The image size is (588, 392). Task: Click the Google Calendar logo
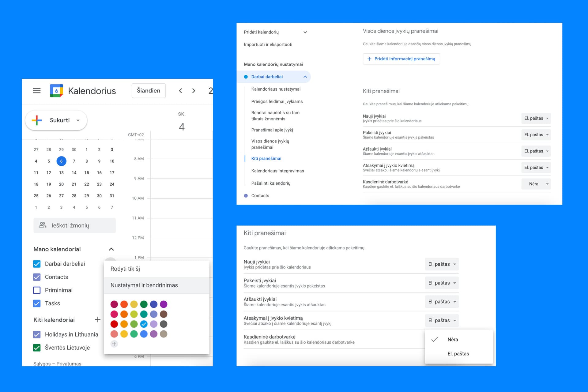[56, 91]
